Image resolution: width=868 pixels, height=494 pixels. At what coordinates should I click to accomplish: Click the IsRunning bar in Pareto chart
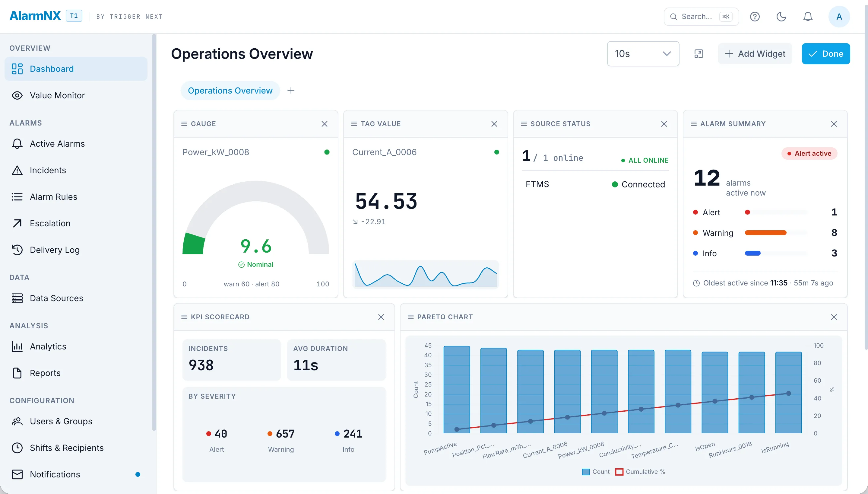pos(789,393)
